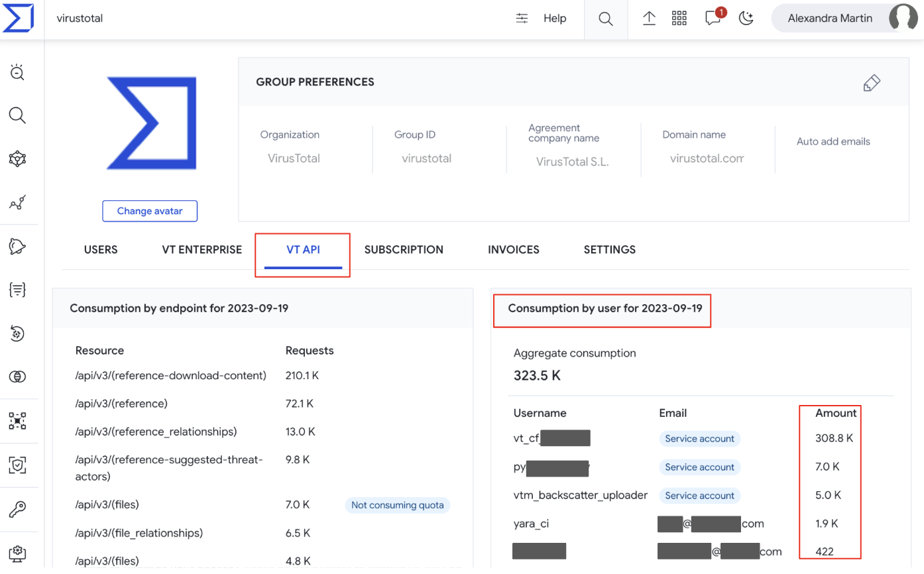
Task: Click the '1.9 K' amount value
Action: click(827, 524)
